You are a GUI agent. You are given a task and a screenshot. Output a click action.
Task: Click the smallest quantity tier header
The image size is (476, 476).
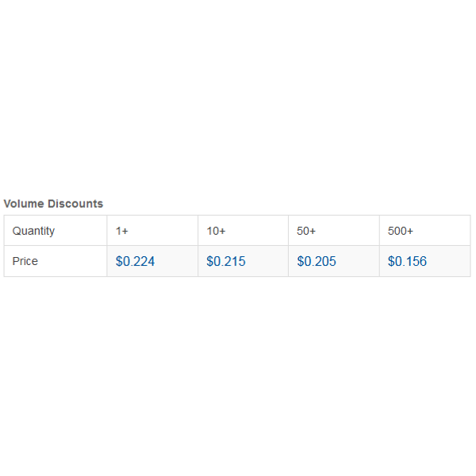[121, 231]
